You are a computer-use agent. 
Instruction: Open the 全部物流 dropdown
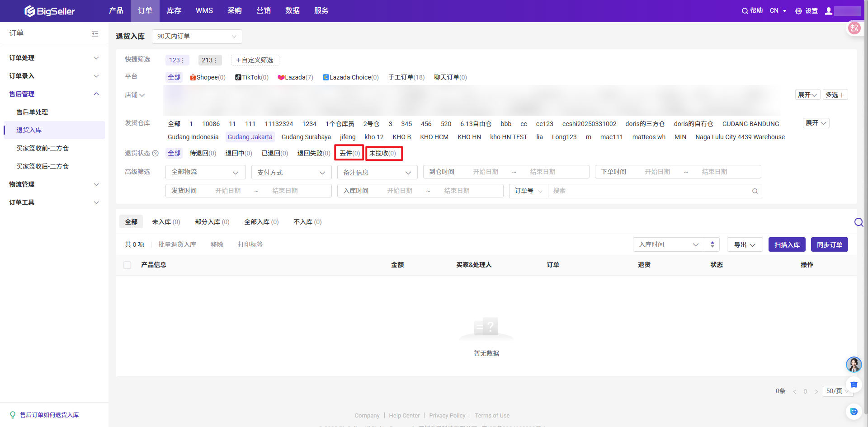206,172
